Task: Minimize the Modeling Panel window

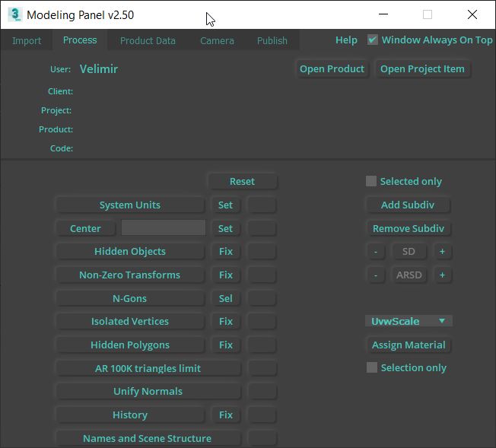Action: 383,14
